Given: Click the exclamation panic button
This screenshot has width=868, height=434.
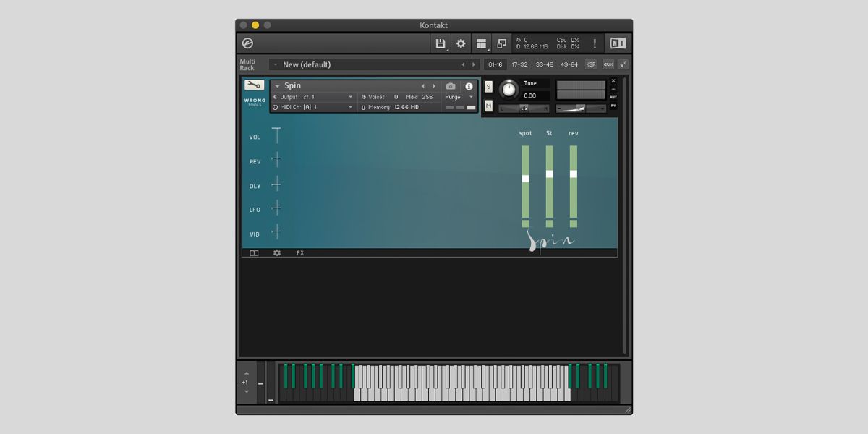Looking at the screenshot, I should [595, 43].
